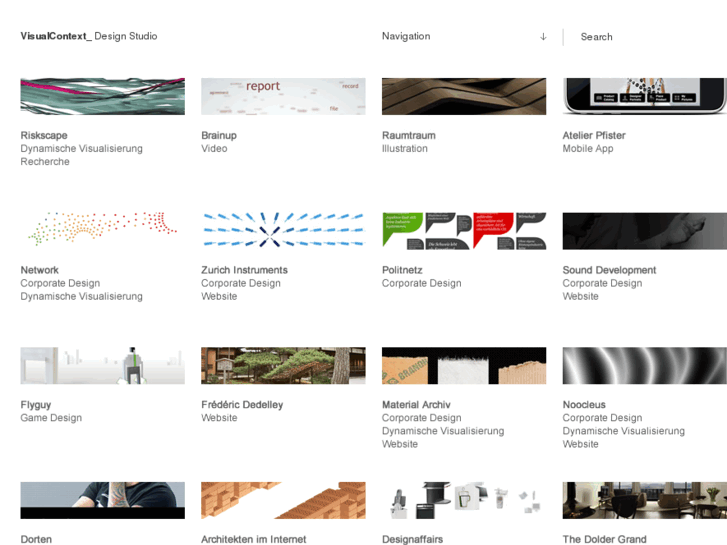
Task: Open The Dolder Grand title link
Action: (x=604, y=539)
